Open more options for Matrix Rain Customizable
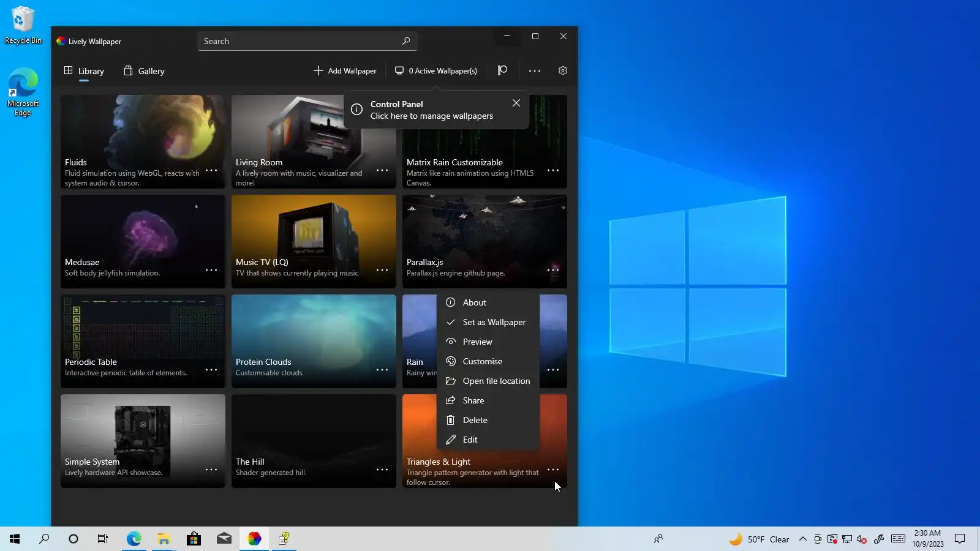Screen dimensions: 980x551 tap(553, 170)
